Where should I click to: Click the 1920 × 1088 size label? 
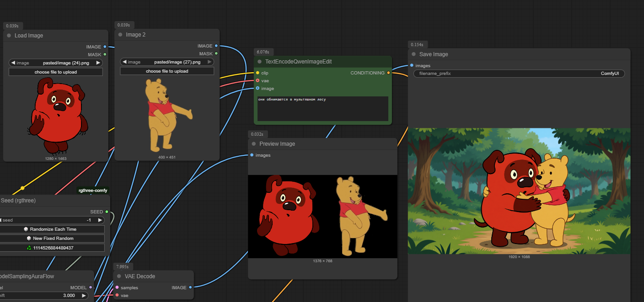(x=519, y=257)
